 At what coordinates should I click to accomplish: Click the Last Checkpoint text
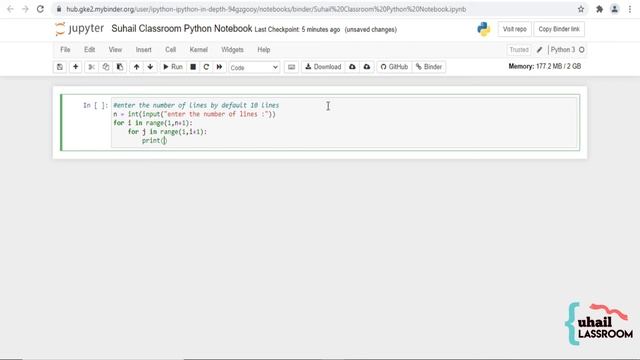point(297,29)
